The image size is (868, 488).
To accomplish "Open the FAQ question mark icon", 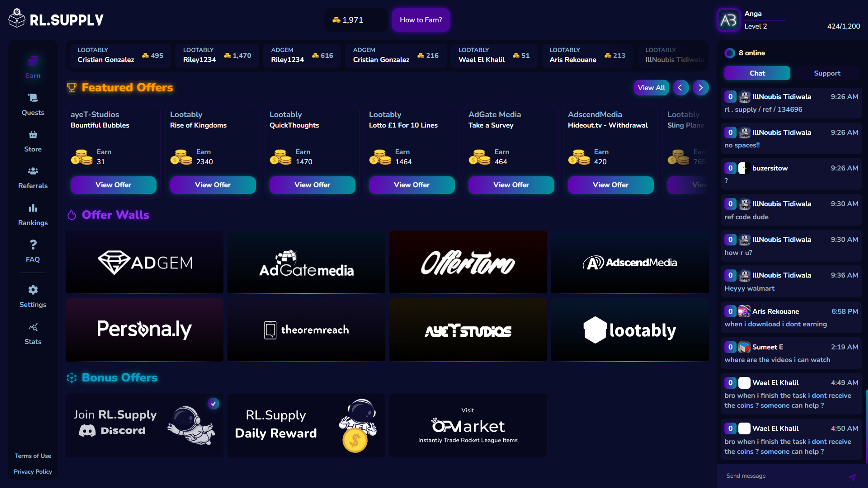I will (x=33, y=244).
